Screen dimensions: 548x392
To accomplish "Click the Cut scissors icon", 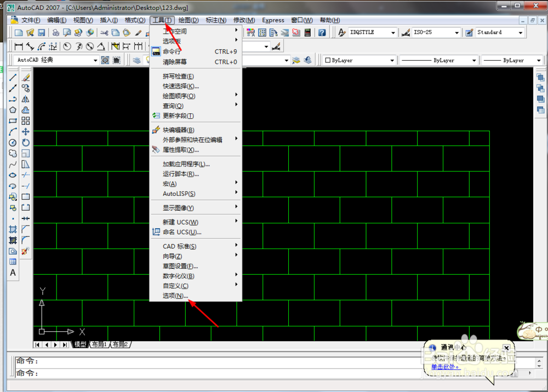I will point(104,33).
